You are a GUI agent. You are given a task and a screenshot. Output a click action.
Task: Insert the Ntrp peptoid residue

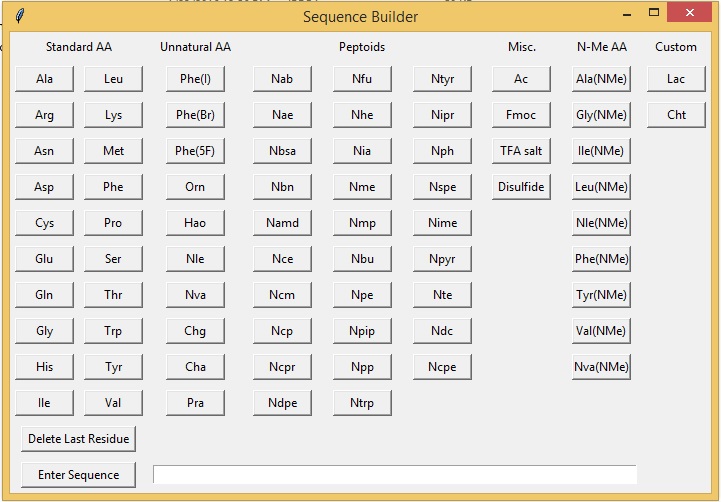(362, 403)
